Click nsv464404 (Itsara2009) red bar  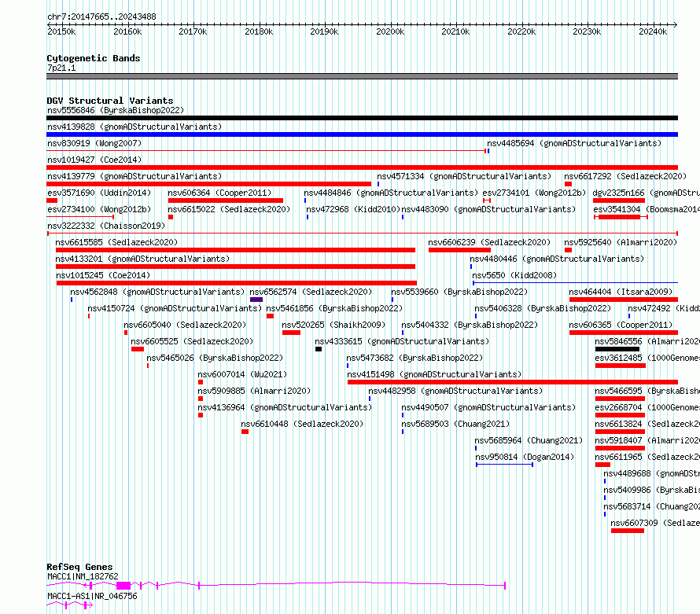pos(624,300)
